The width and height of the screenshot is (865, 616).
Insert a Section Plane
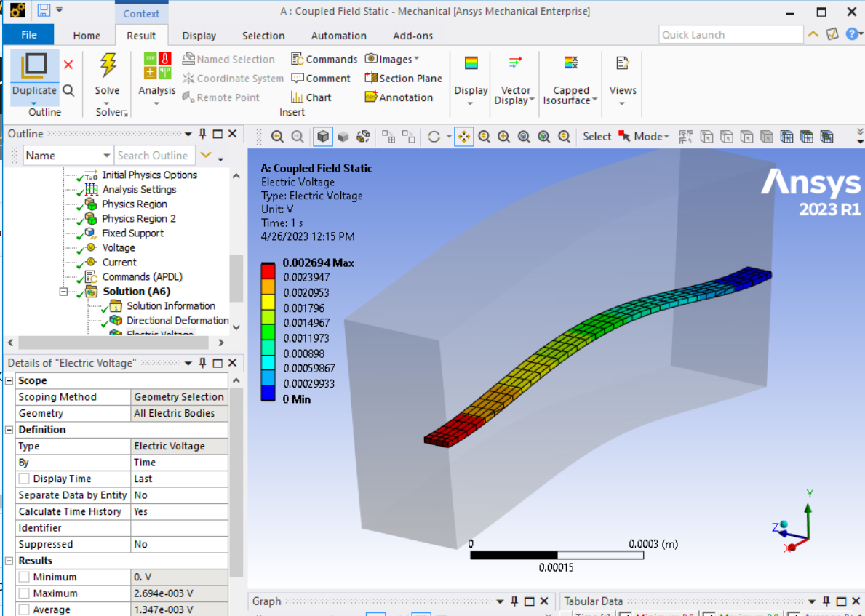403,79
